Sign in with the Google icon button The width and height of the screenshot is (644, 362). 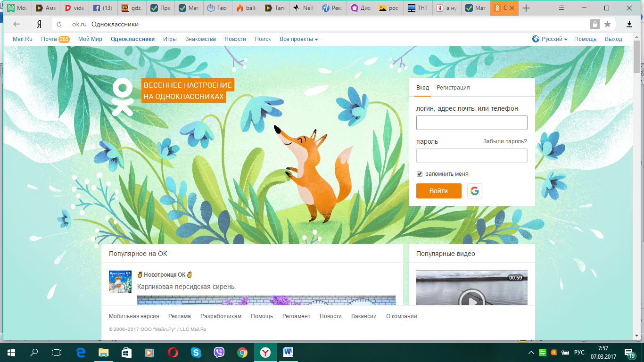475,191
